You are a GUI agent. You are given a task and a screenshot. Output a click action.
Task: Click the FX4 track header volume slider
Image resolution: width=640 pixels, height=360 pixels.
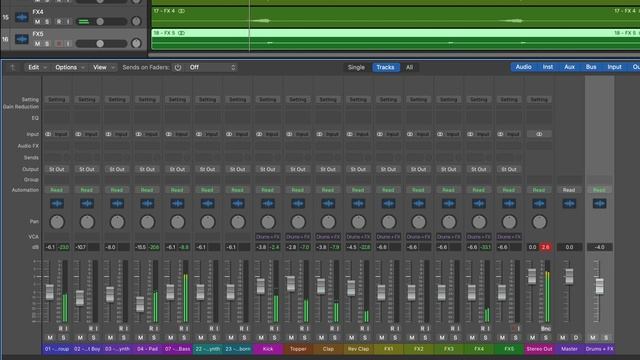pyautogui.click(x=101, y=21)
